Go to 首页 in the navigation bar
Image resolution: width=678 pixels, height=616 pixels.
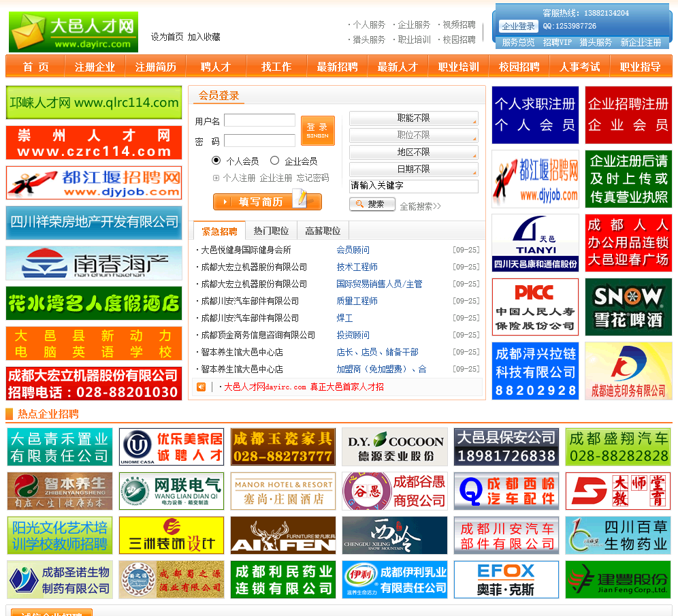point(36,67)
